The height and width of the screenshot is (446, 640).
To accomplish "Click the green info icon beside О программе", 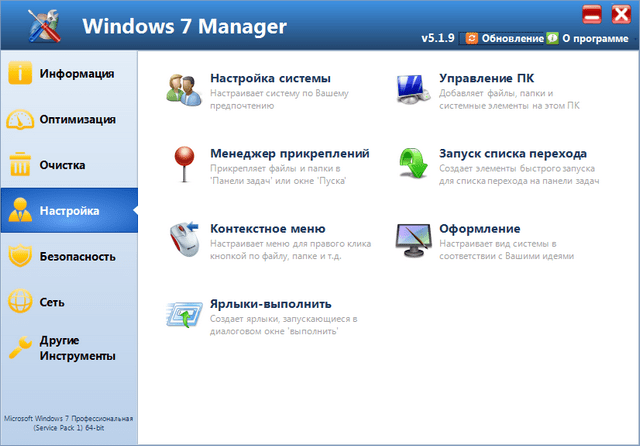I will 552,38.
